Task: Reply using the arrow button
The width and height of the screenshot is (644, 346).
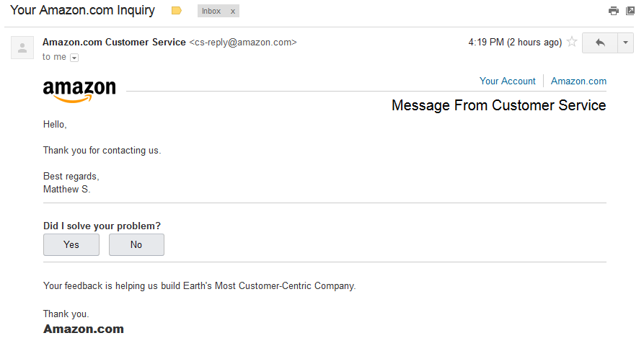Action: coord(600,43)
